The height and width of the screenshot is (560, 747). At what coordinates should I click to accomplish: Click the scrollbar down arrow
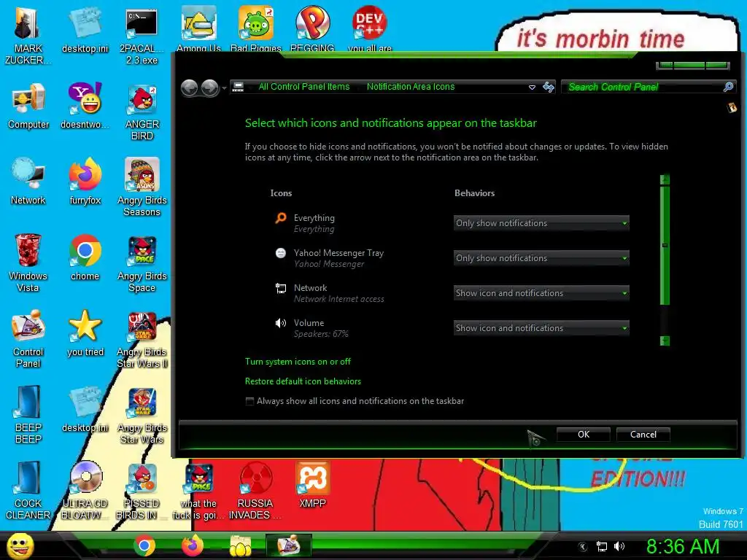pos(665,341)
